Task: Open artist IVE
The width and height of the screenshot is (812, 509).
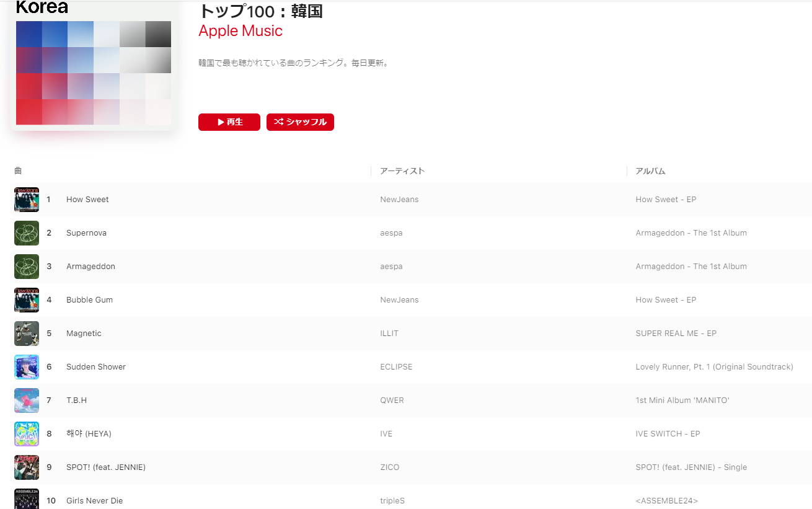Action: click(386, 434)
